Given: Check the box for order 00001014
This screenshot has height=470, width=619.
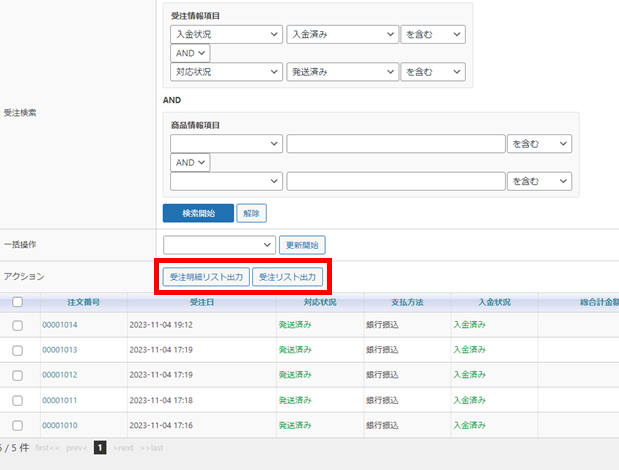Looking at the screenshot, I should 17,325.
